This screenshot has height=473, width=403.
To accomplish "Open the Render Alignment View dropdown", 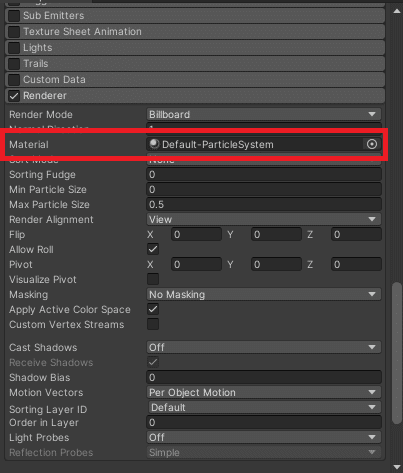I will (x=264, y=219).
